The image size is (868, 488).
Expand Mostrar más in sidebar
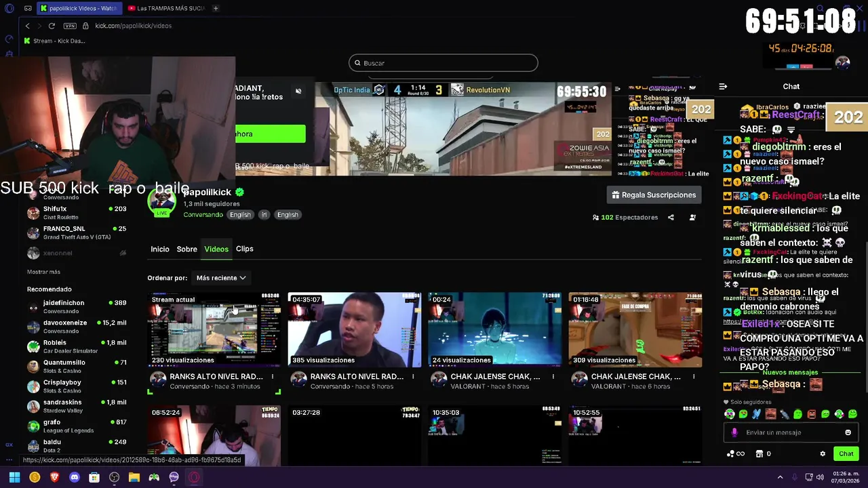[43, 272]
